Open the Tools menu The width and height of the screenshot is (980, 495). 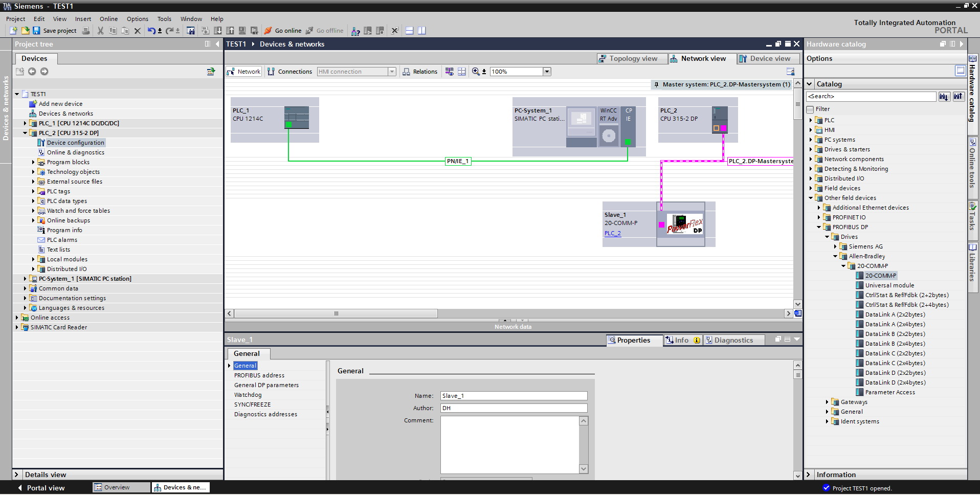(x=164, y=19)
